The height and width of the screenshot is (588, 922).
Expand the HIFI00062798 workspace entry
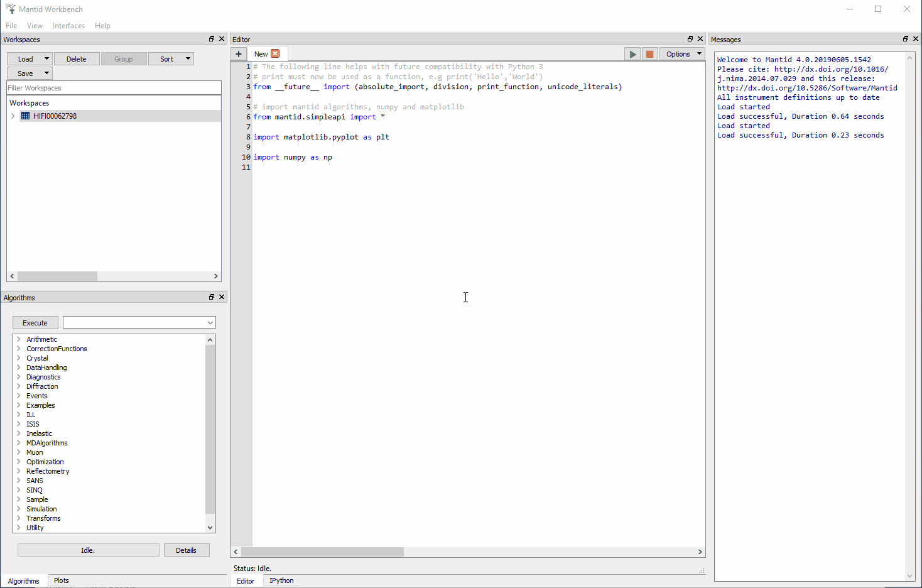point(12,116)
